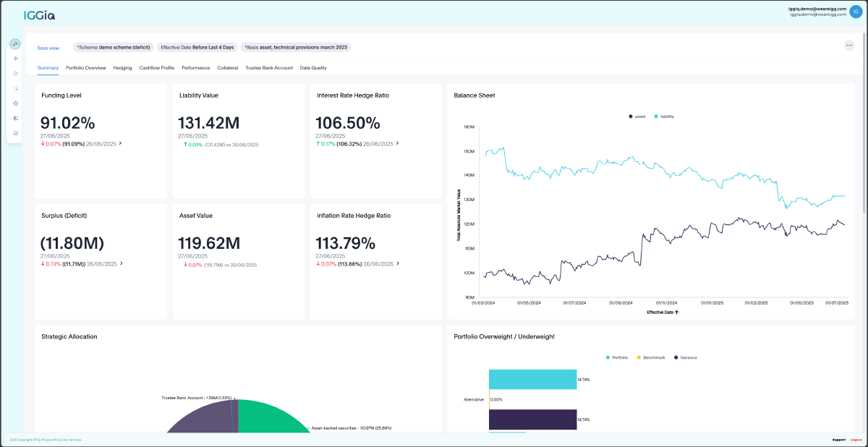Click the IG user avatar
This screenshot has width=868, height=447.
pos(856,11)
